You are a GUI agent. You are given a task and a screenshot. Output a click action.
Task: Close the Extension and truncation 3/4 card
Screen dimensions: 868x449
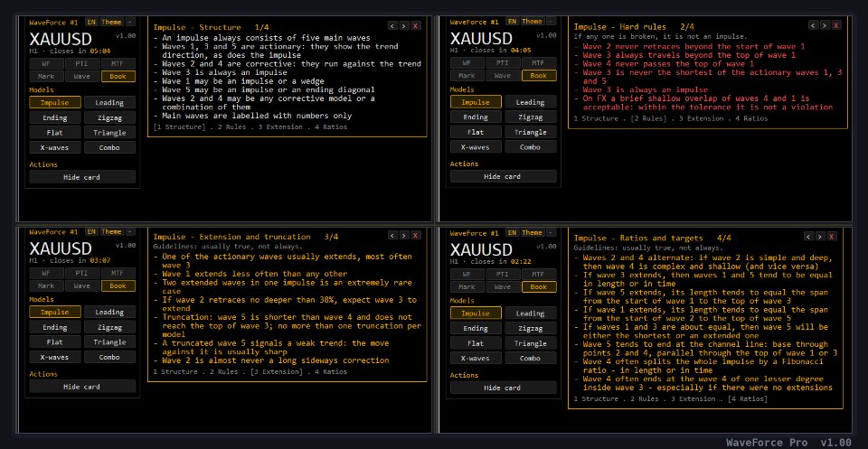(x=416, y=236)
